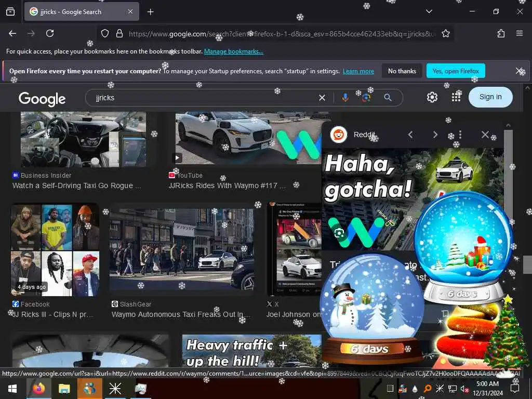
Task: Open Watch a Self-Driving Taxi Go Rogue
Action: pyautogui.click(x=77, y=185)
